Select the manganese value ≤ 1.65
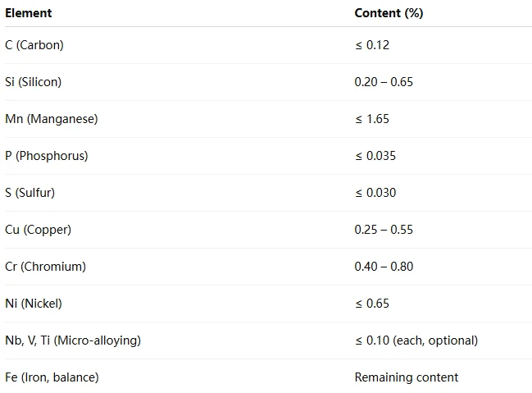 372,119
